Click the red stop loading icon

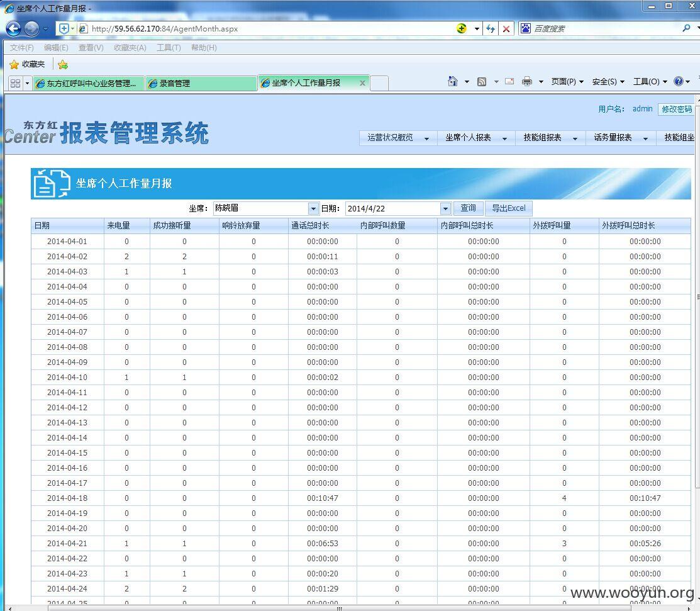click(506, 29)
